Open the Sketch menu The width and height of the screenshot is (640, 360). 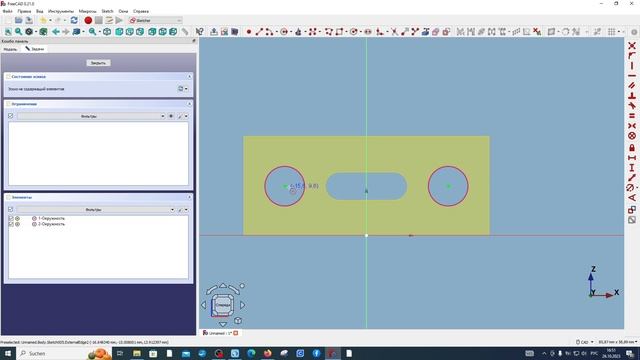[x=107, y=11]
